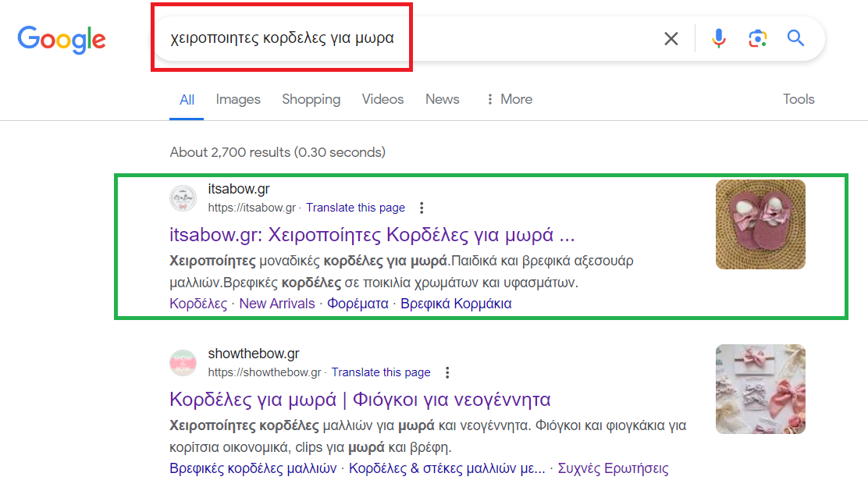Click Translate this page for showthebow.gr
Screen dimensions: 868x498
click(x=381, y=372)
